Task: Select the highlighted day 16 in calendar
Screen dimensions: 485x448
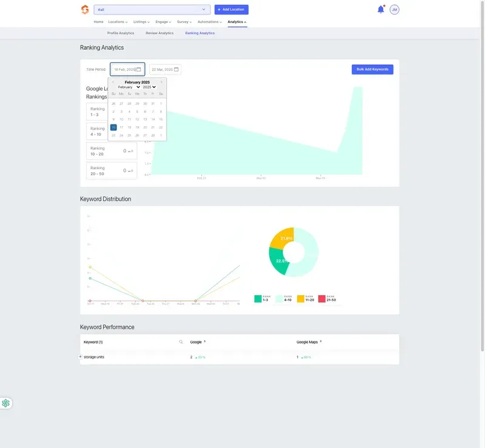Action: (113, 127)
